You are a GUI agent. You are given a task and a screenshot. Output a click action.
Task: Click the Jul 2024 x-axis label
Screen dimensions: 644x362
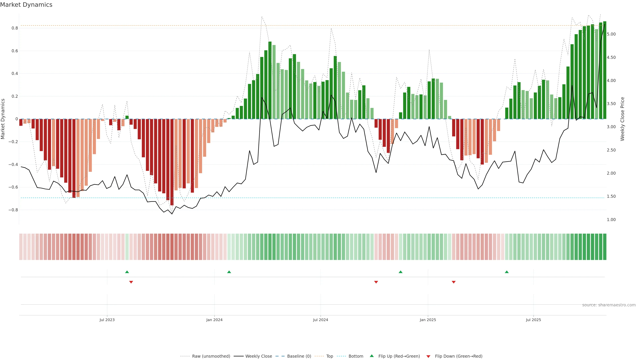pyautogui.click(x=320, y=320)
